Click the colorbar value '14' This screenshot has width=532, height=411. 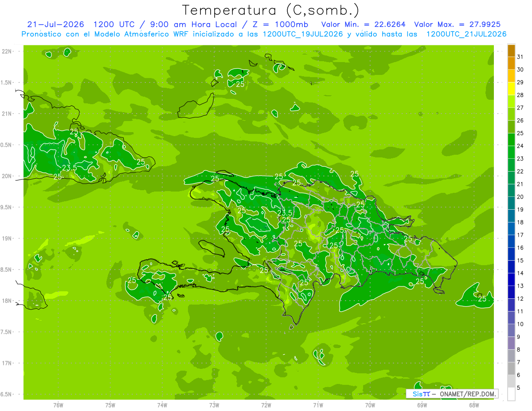(x=520, y=273)
